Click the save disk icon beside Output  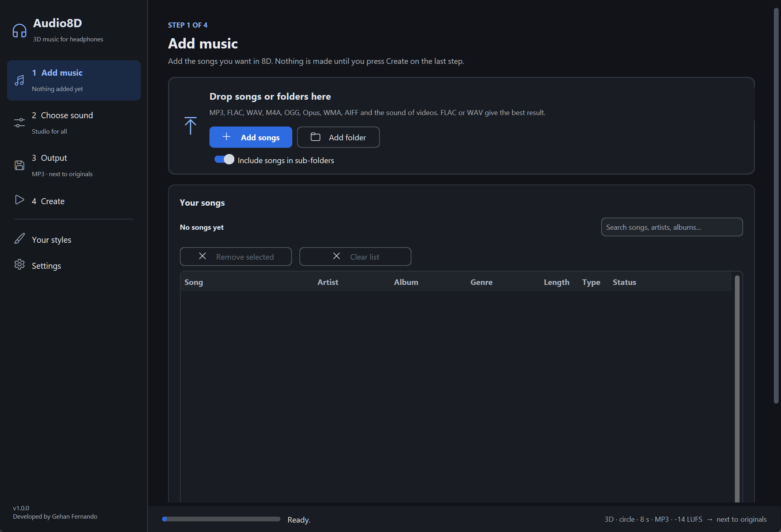19,165
